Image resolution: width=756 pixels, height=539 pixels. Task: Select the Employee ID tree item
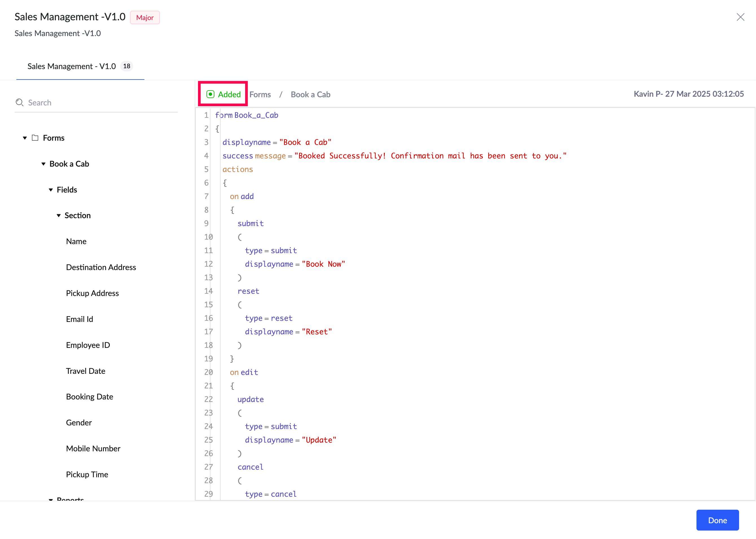[x=88, y=345]
